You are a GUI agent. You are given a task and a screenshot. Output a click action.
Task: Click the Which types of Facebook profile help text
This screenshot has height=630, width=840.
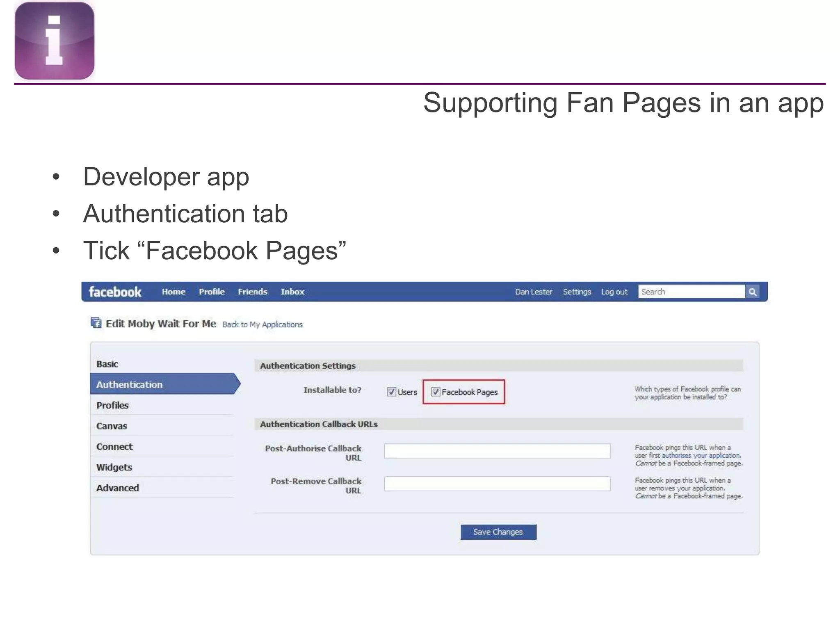coord(688,393)
